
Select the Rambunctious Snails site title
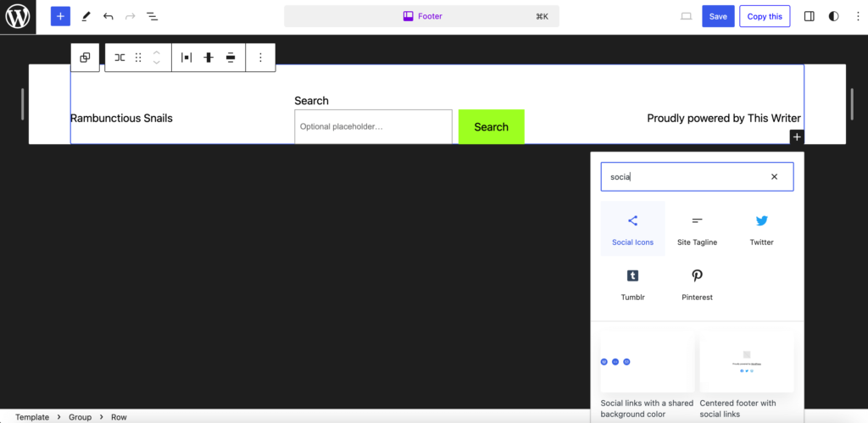coord(121,118)
